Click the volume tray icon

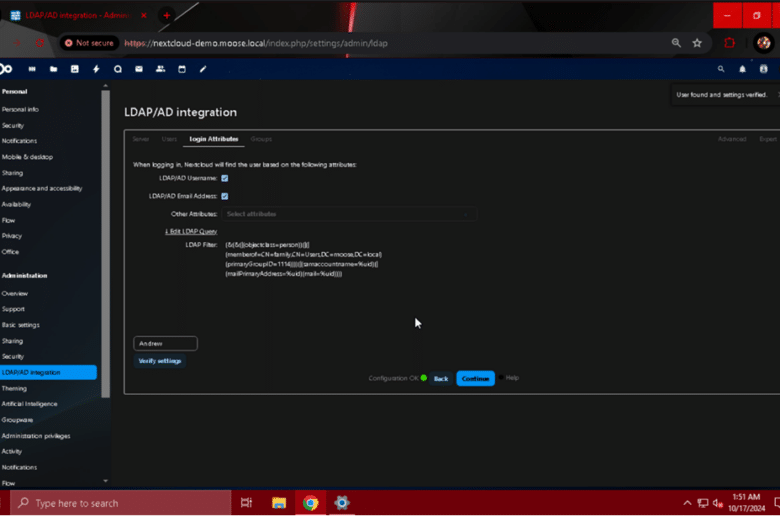(x=717, y=503)
